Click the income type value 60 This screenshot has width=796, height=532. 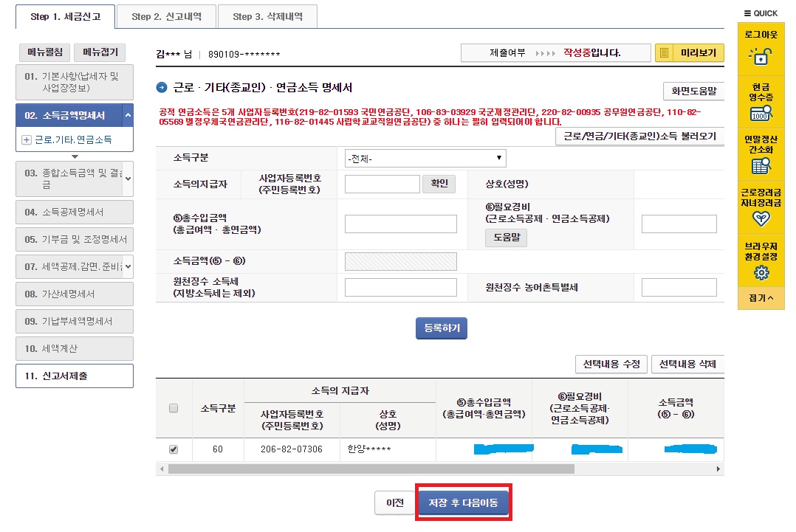pos(218,449)
